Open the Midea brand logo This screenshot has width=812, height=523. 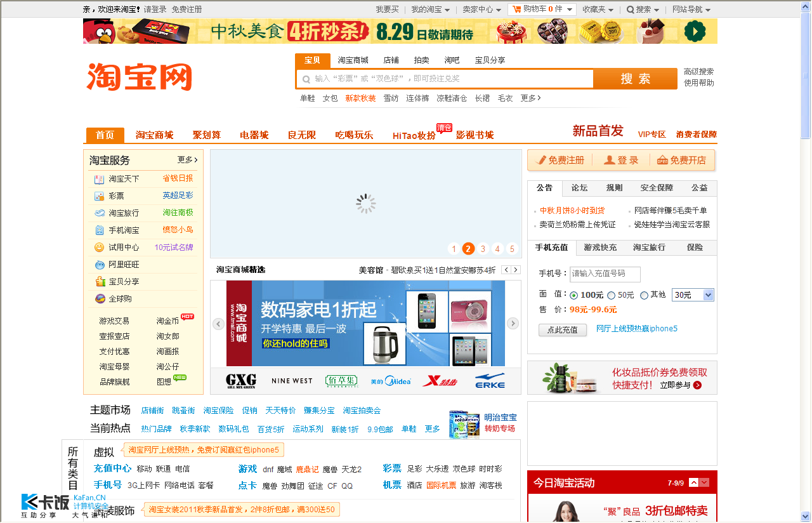tap(391, 381)
